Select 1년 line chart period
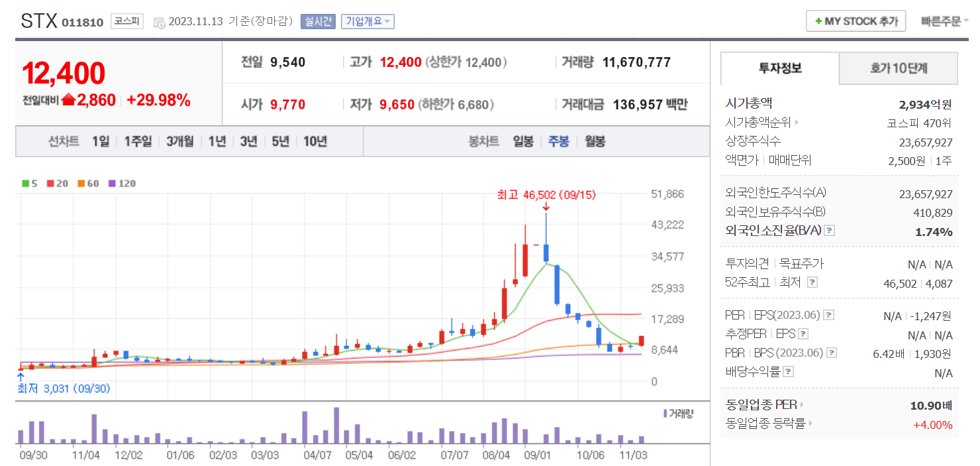 pos(217,141)
